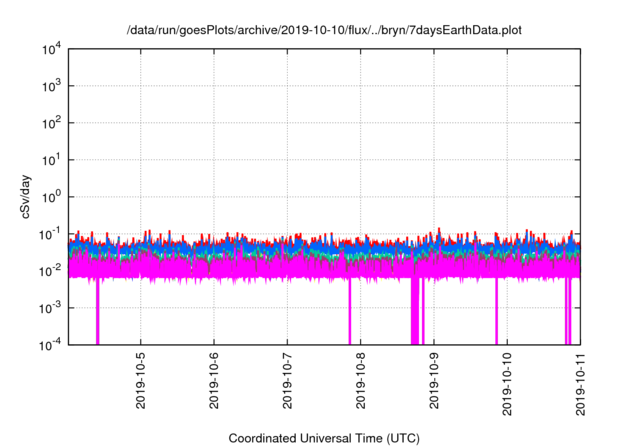The image size is (640, 448).
Task: Click the 10^-4 y-axis tick label
Action: (50, 345)
